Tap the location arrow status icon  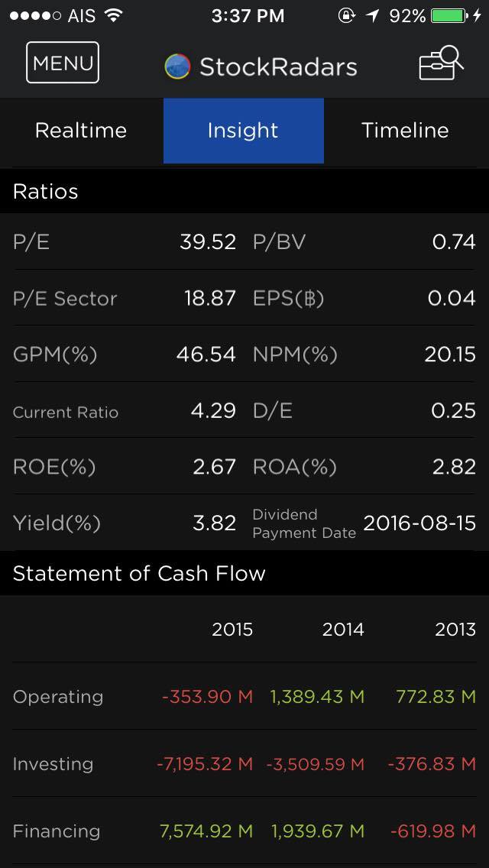[x=372, y=15]
